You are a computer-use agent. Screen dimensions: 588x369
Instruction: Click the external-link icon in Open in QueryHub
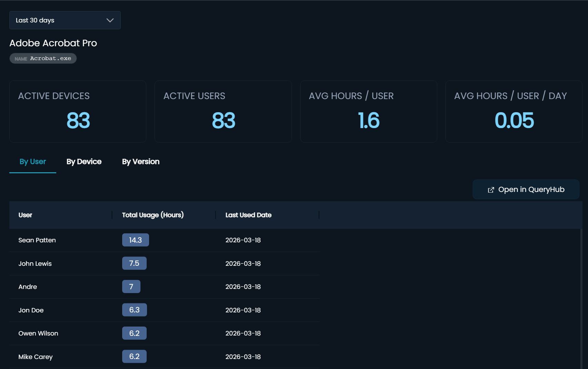click(x=491, y=190)
